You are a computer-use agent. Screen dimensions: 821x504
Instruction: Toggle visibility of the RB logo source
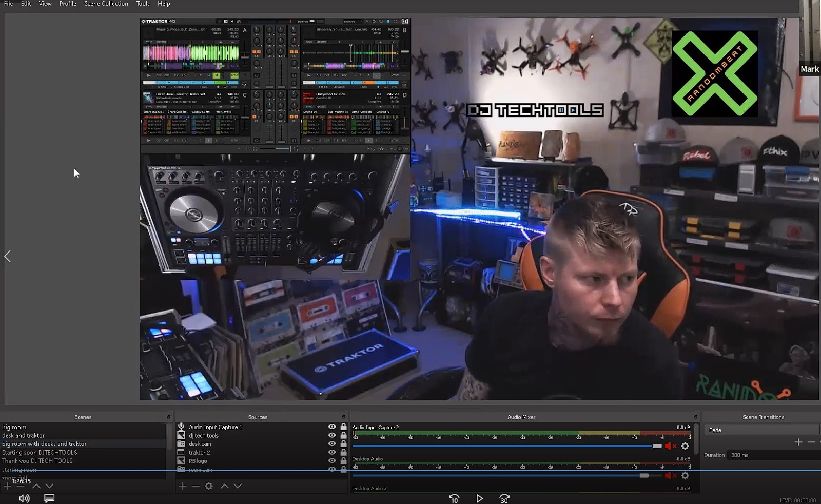point(331,461)
